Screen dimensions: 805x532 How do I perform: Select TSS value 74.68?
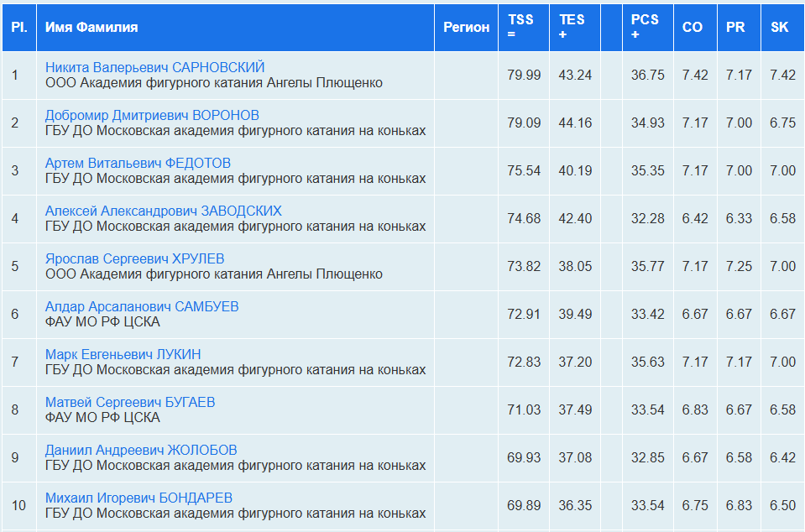(x=524, y=218)
